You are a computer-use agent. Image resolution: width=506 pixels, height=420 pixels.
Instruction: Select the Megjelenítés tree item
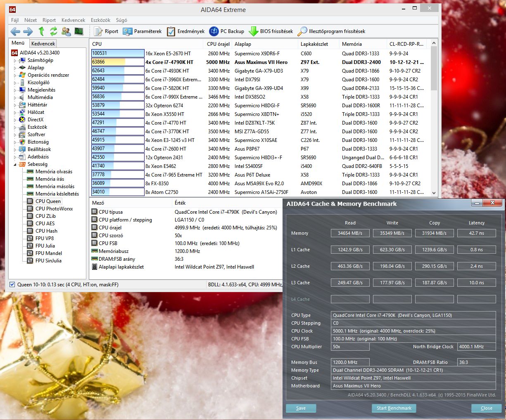[x=41, y=90]
